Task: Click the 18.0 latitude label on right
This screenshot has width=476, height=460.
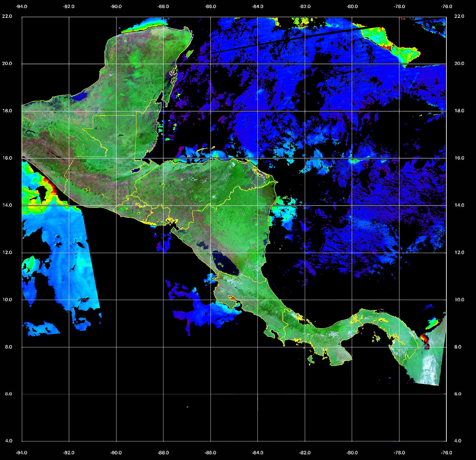Action: (x=459, y=111)
